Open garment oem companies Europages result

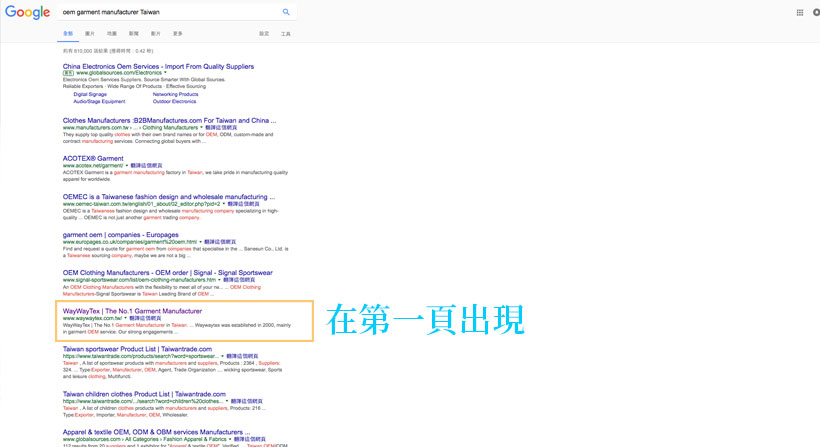pos(121,235)
